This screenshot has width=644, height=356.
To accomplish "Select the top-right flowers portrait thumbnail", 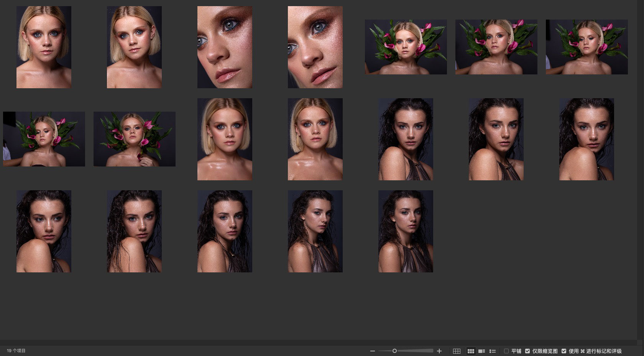I will pos(586,47).
